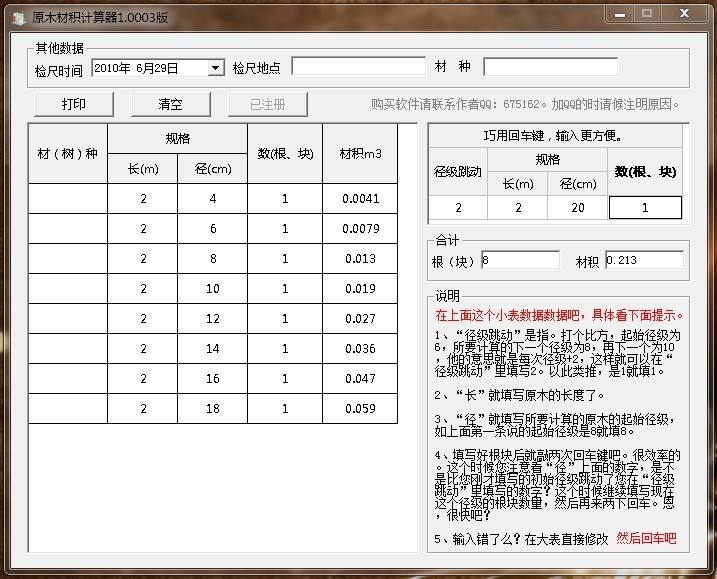Click the app icon in title bar
Viewport: 717px width, 579px height.
[19, 18]
